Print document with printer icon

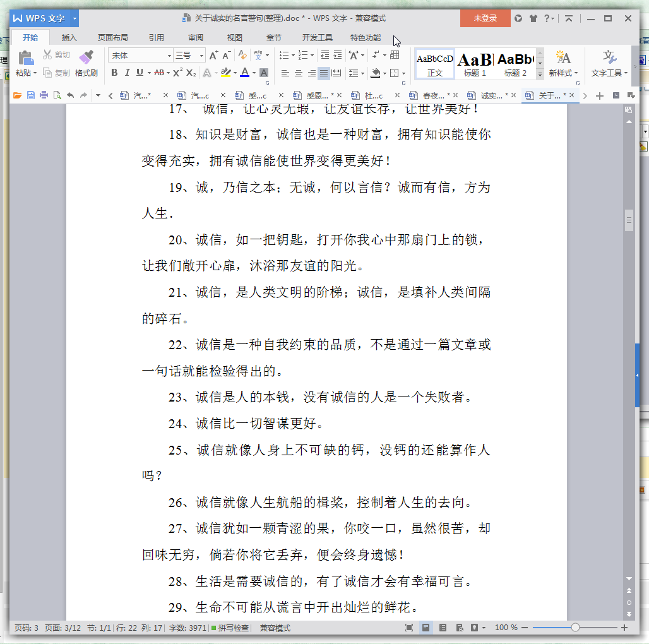click(44, 95)
